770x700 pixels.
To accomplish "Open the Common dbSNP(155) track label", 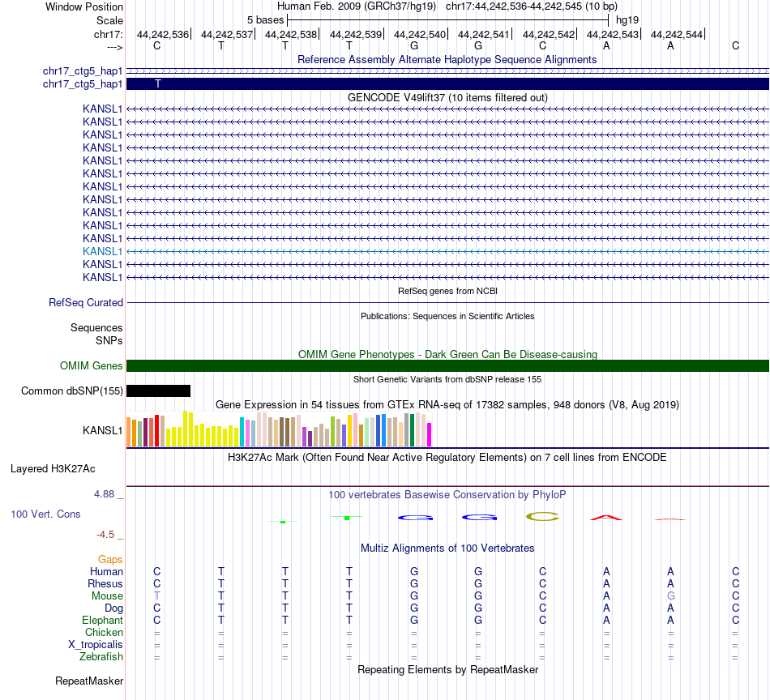I will (71, 391).
